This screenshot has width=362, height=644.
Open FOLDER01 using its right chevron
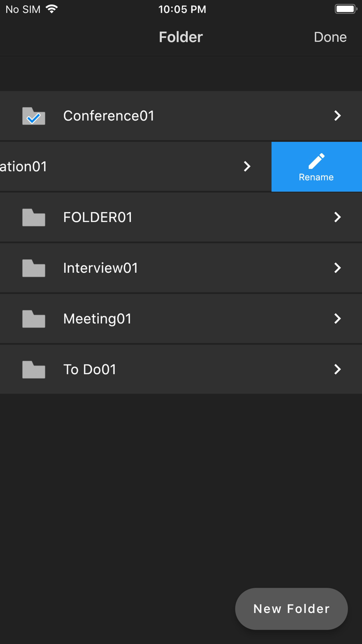point(338,217)
